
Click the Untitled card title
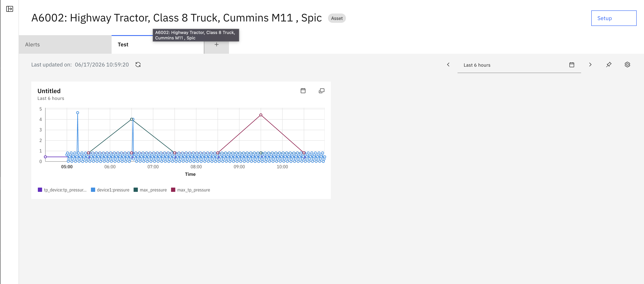49,91
